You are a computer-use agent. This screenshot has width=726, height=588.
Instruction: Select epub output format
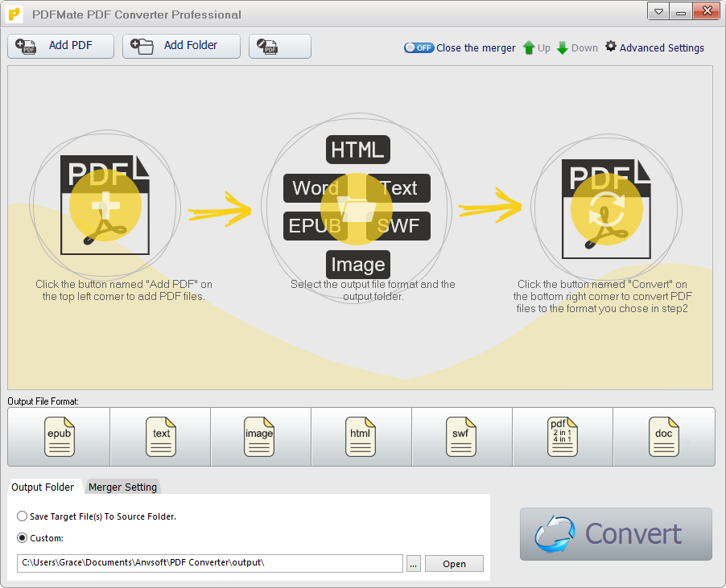click(59, 437)
